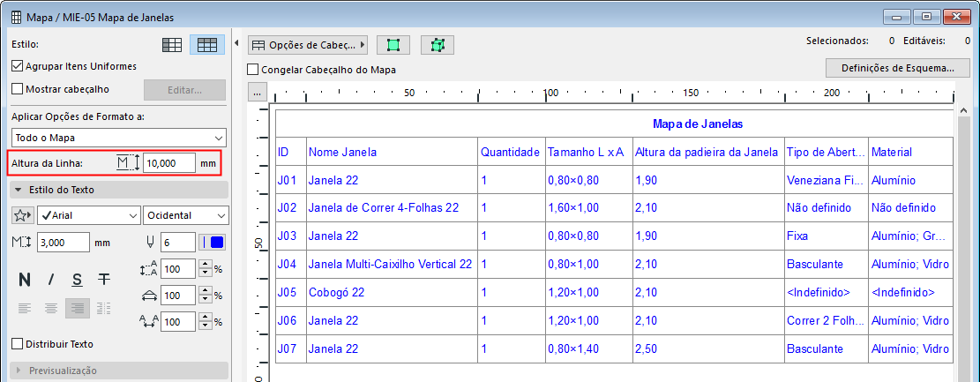Click the 1,60×1,00 size cell
This screenshot has height=382, width=980.
coord(588,207)
